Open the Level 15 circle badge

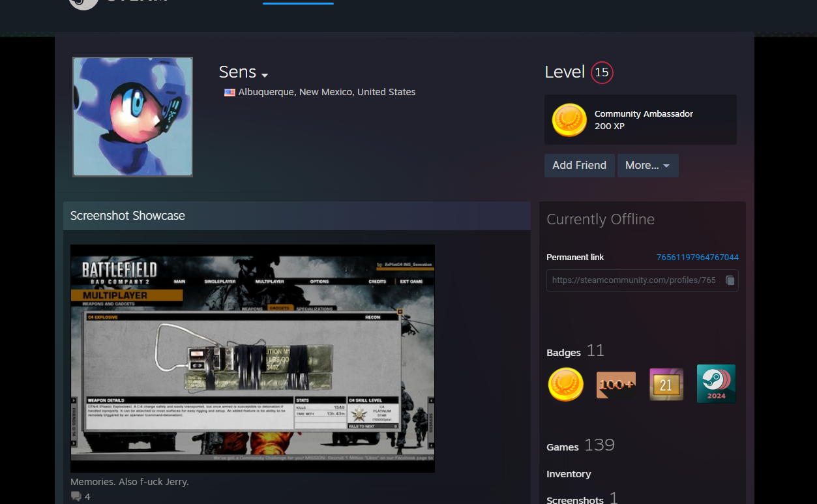(602, 72)
